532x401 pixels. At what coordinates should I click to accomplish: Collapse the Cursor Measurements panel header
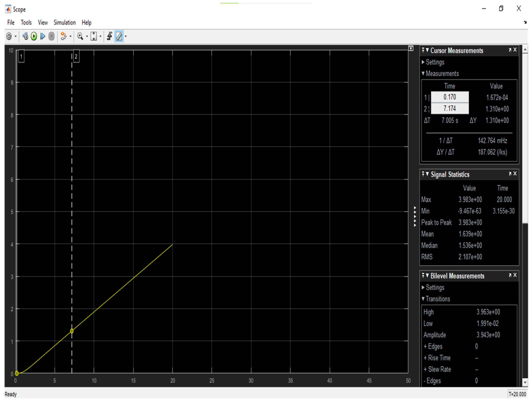[x=427, y=50]
